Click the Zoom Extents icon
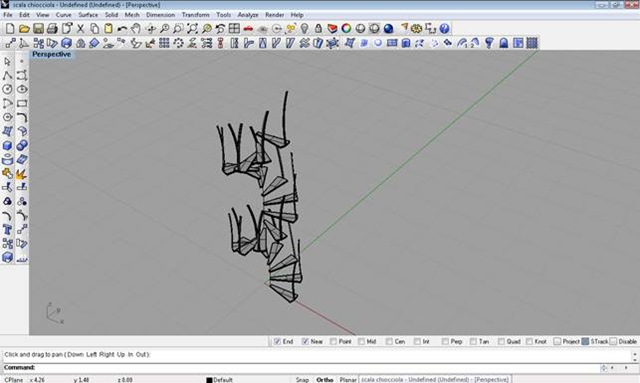The image size is (640, 383). [192, 29]
